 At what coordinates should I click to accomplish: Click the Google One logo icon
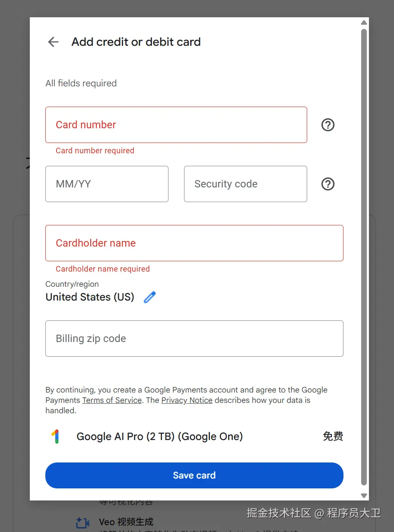coord(55,437)
